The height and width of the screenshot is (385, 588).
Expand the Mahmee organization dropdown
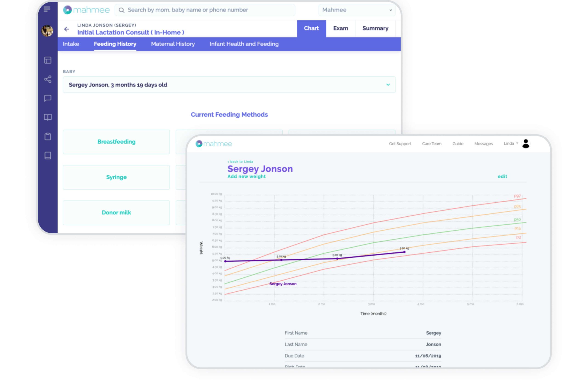tap(357, 10)
